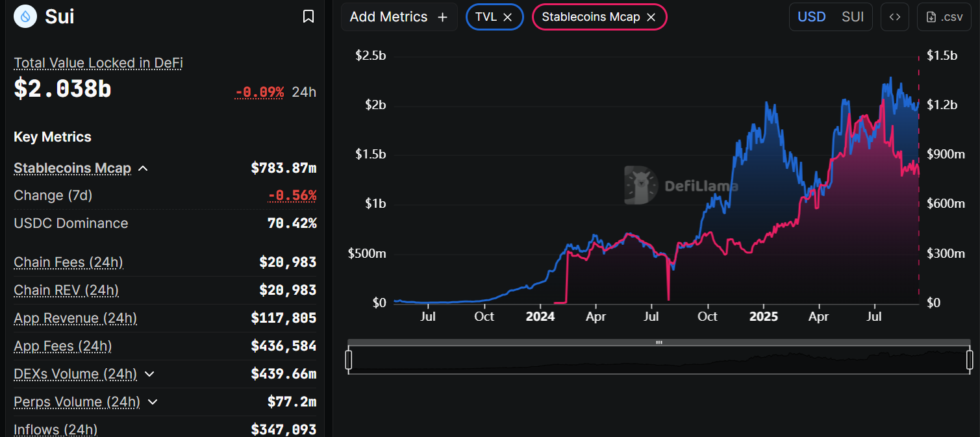Click the 70.42% dominance value

click(292, 223)
